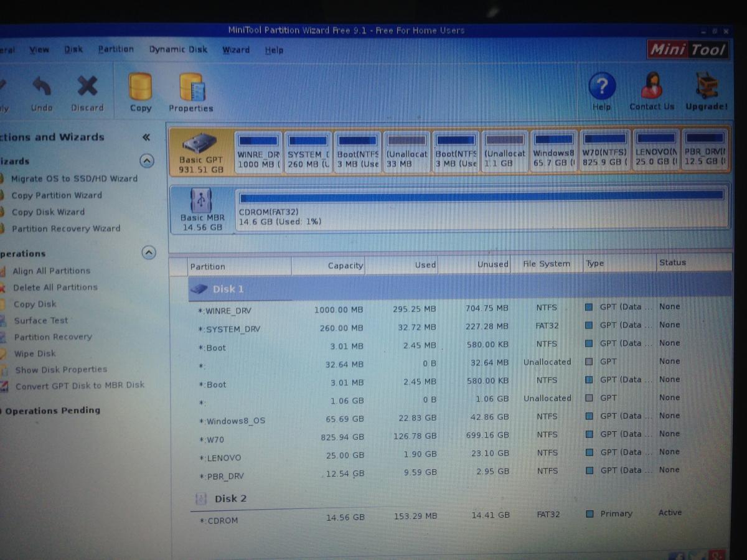This screenshot has height=560, width=747.
Task: Sort by Capacity column header
Action: tap(329, 265)
